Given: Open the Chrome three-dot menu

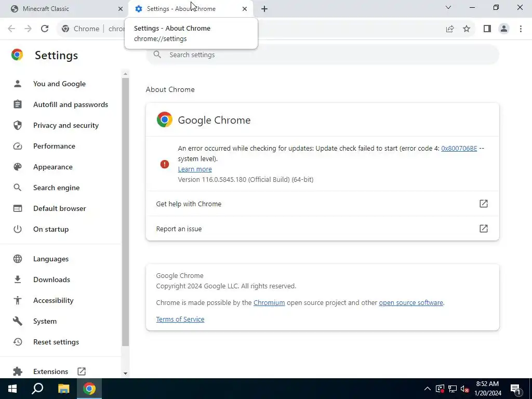Looking at the screenshot, I should tap(521, 29).
